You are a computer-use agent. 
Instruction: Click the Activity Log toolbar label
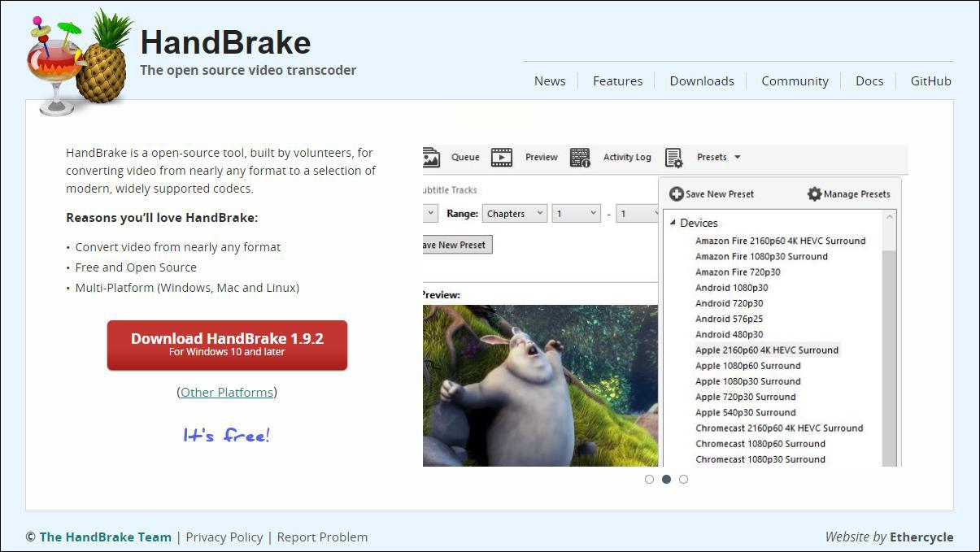pos(627,158)
